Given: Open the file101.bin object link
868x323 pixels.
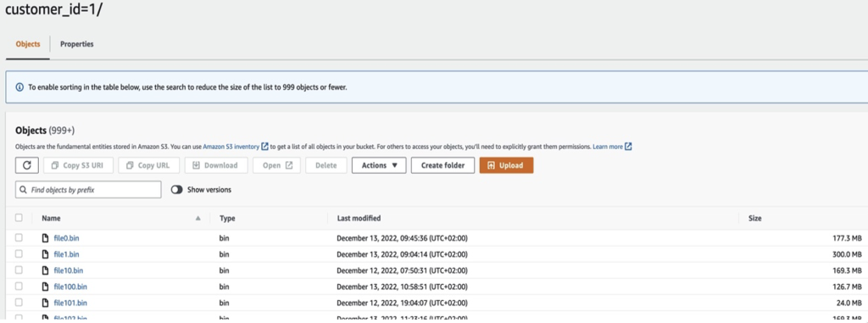Looking at the screenshot, I should (x=70, y=303).
